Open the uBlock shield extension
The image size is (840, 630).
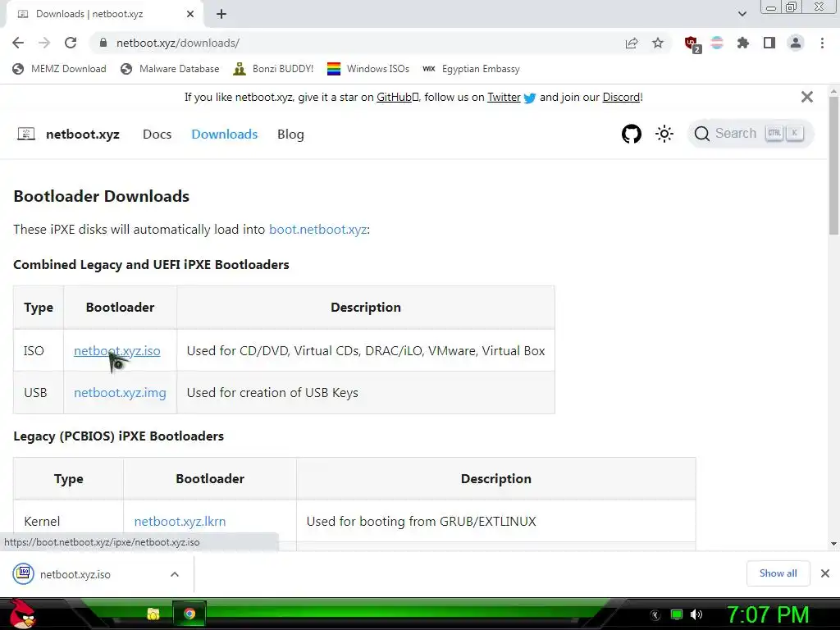pyautogui.click(x=692, y=44)
